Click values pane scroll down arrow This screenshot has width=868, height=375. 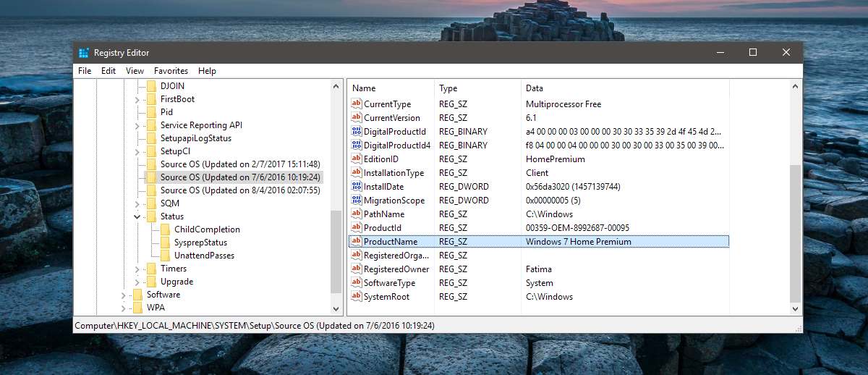(796, 309)
